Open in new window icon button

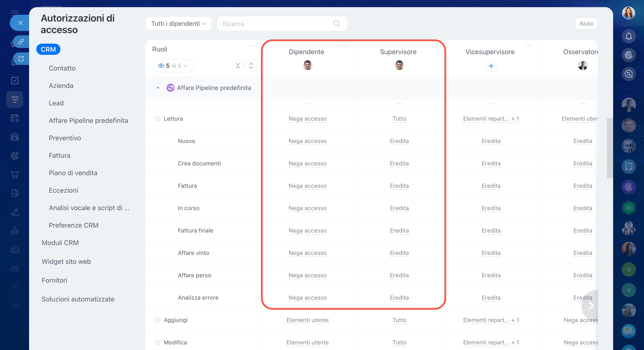pyautogui.click(x=21, y=58)
